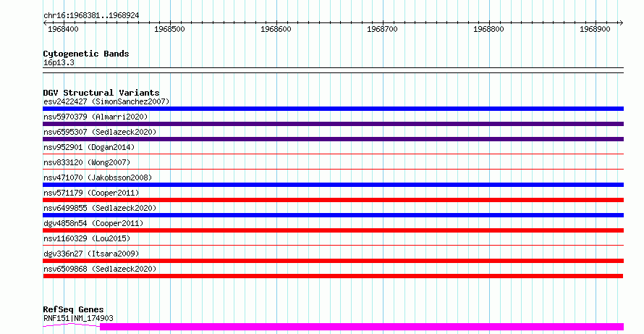Click the chr16:1968381..1968924 region label

tap(91, 16)
